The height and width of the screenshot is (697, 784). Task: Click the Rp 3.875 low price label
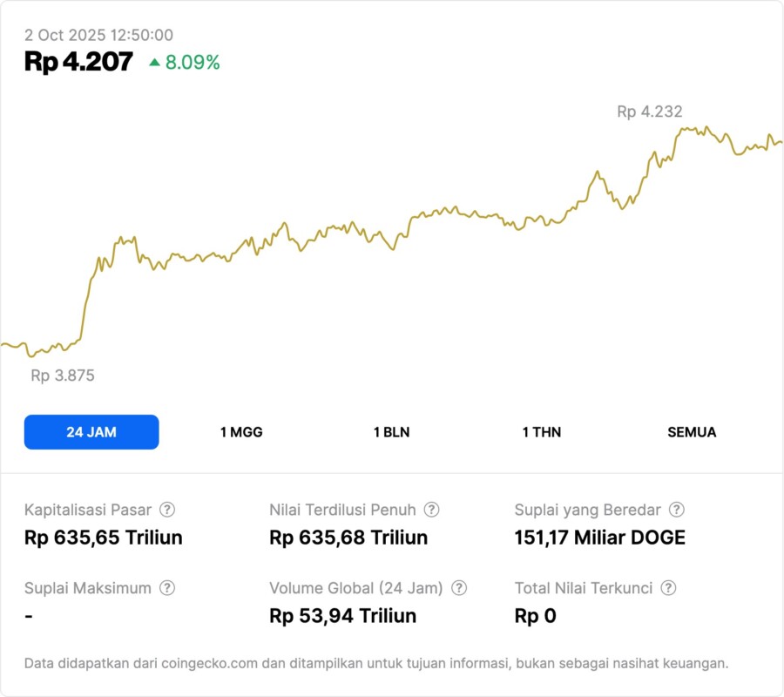coord(63,376)
